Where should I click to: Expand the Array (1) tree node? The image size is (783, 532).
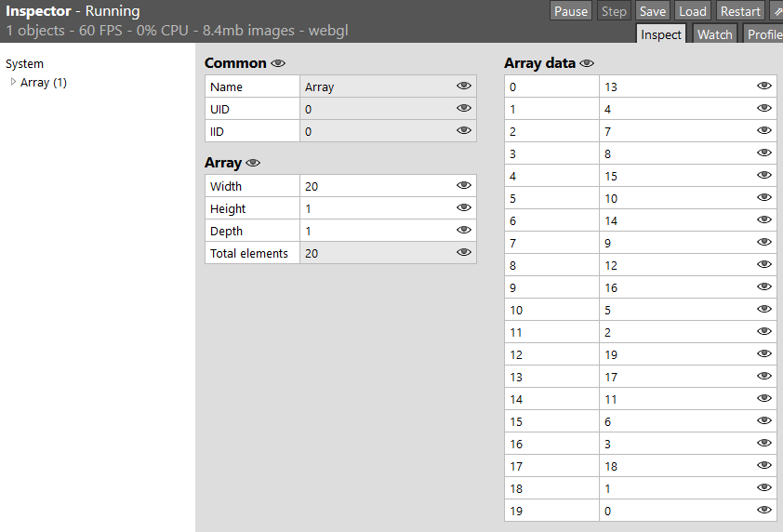[x=13, y=82]
